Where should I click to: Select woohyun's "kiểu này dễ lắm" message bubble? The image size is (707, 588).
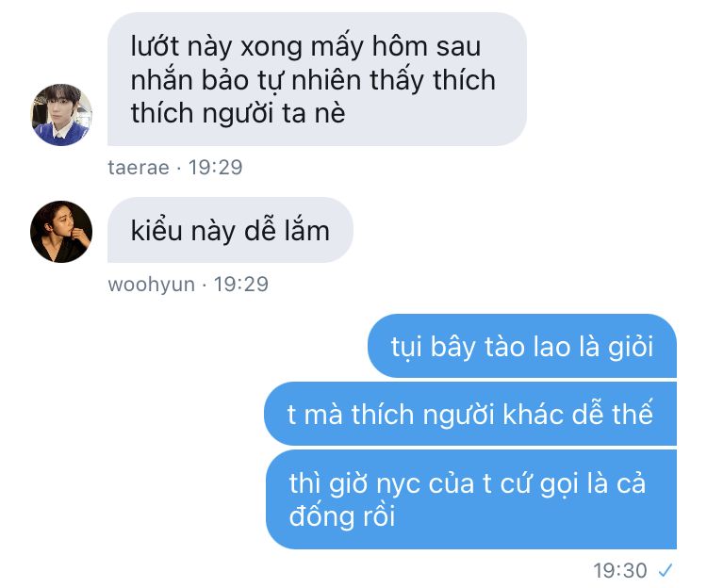click(x=230, y=230)
